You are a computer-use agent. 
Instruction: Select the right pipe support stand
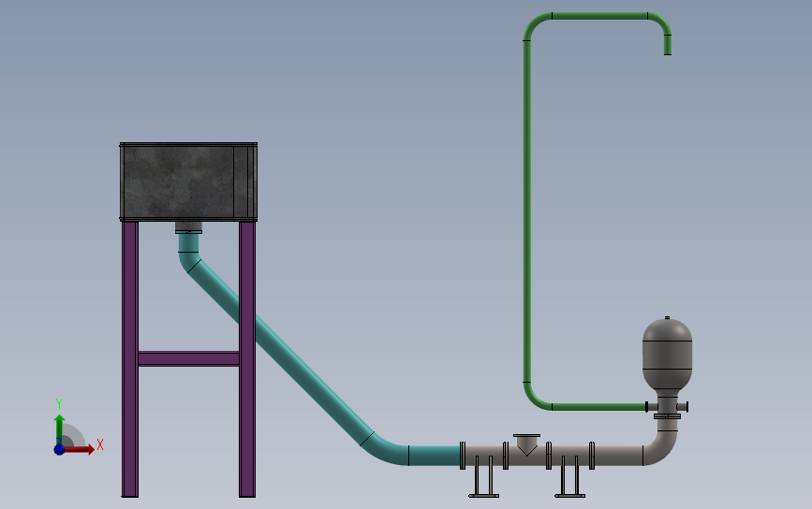(x=569, y=477)
